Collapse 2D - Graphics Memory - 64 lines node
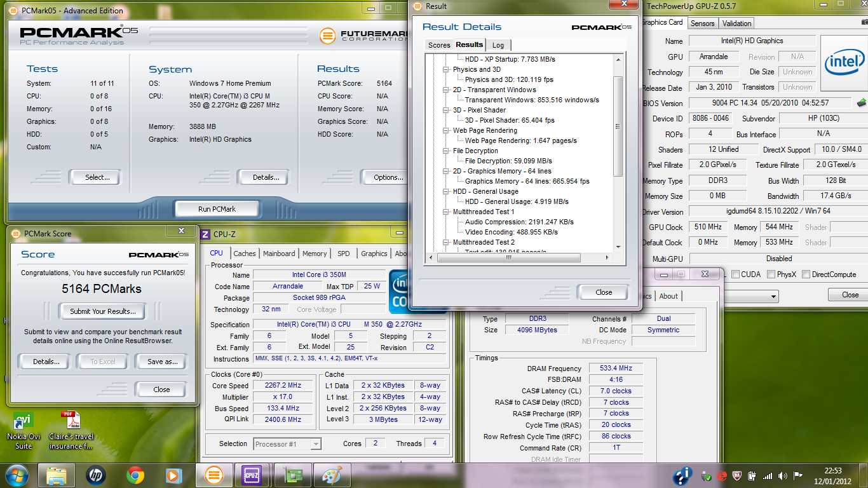868x488 pixels. click(446, 172)
